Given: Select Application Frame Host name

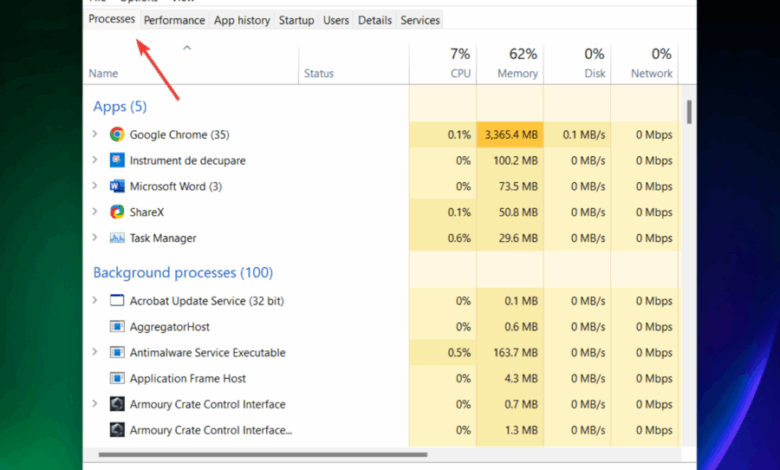Looking at the screenshot, I should [x=188, y=378].
